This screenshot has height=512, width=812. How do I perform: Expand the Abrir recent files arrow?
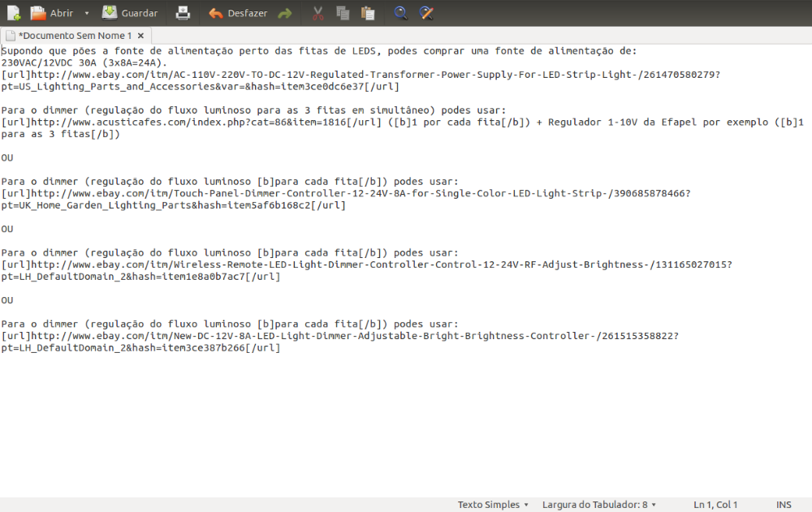tap(85, 13)
